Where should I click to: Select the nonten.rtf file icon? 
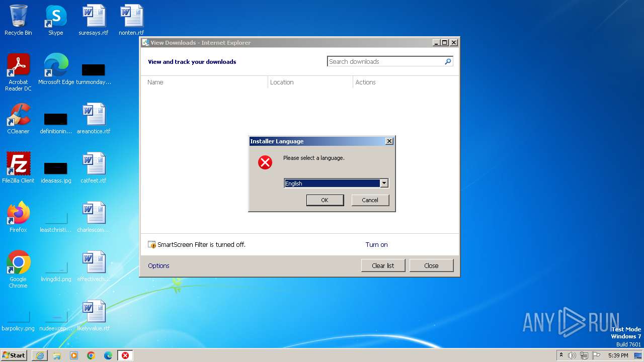pyautogui.click(x=131, y=20)
